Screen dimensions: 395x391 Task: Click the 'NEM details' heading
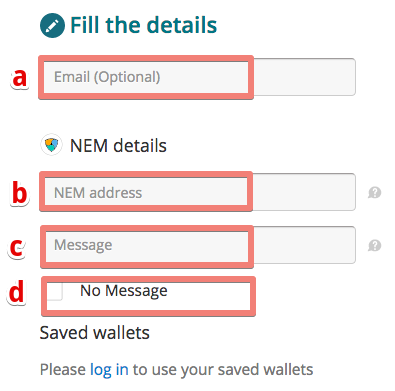(118, 146)
